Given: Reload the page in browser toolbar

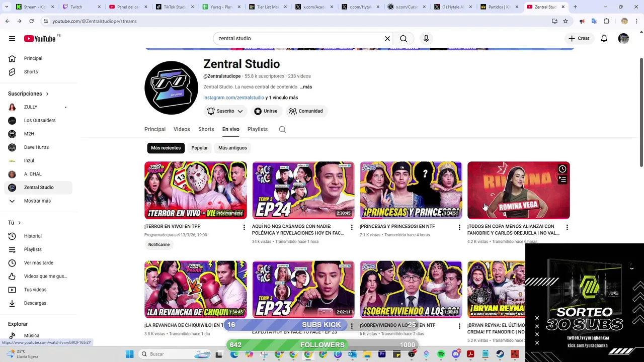Looking at the screenshot, I should pyautogui.click(x=31, y=21).
